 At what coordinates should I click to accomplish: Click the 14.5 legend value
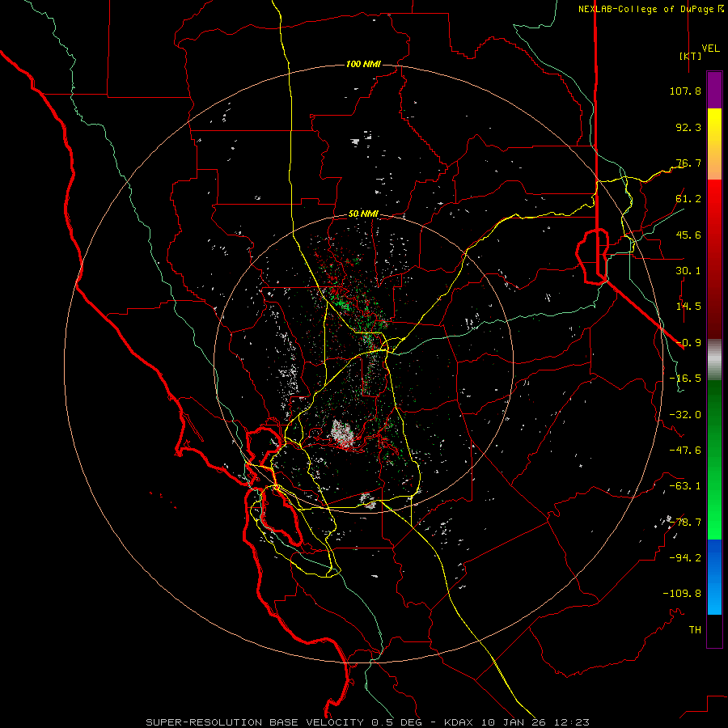(688, 307)
